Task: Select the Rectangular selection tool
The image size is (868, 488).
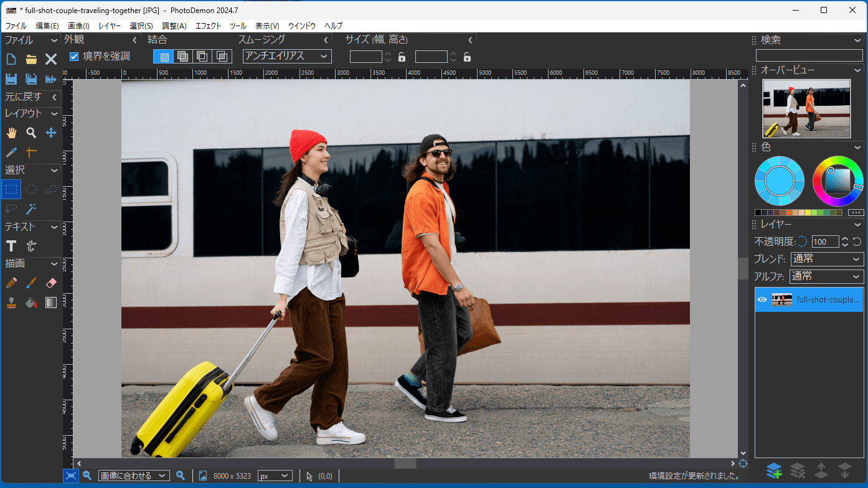Action: (11, 189)
